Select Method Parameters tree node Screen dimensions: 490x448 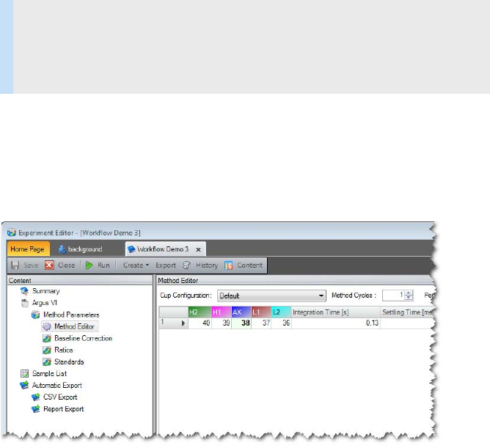tap(71, 315)
